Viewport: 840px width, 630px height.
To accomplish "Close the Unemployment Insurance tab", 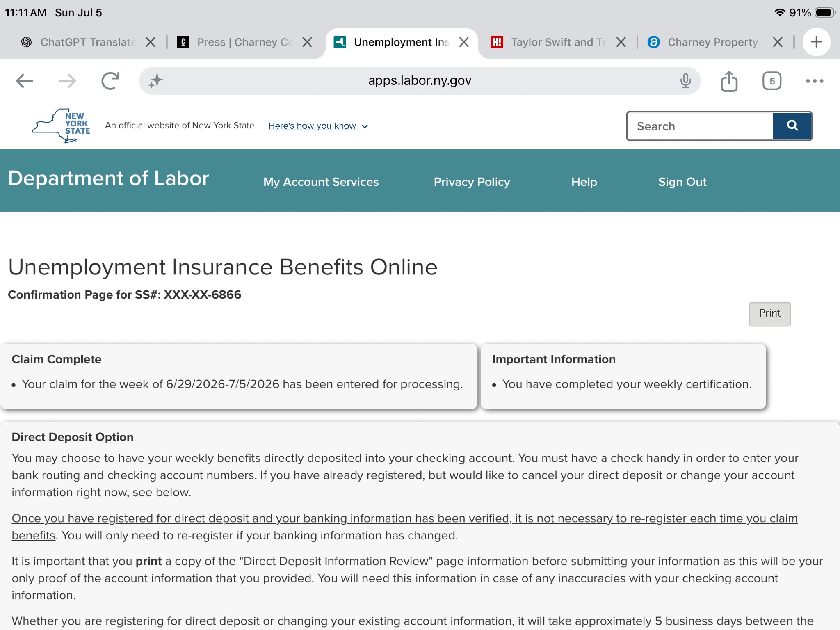I will pos(464,42).
